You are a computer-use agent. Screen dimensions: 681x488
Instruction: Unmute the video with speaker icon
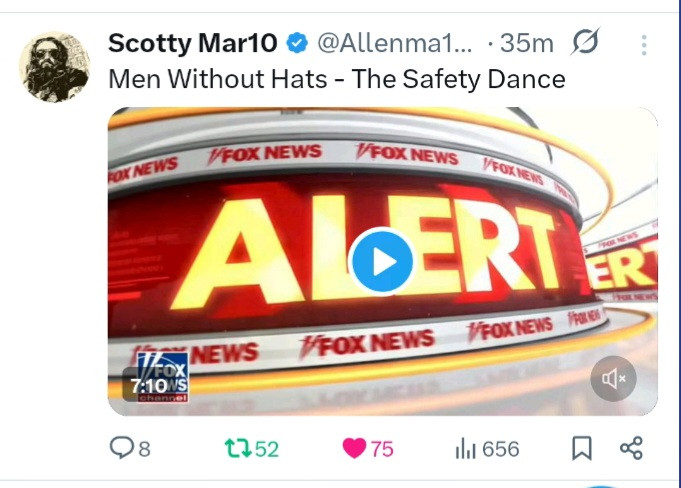[x=613, y=379]
